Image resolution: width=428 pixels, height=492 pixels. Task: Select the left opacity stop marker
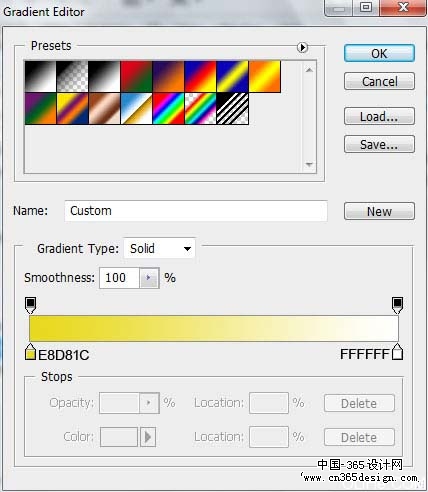coord(30,305)
